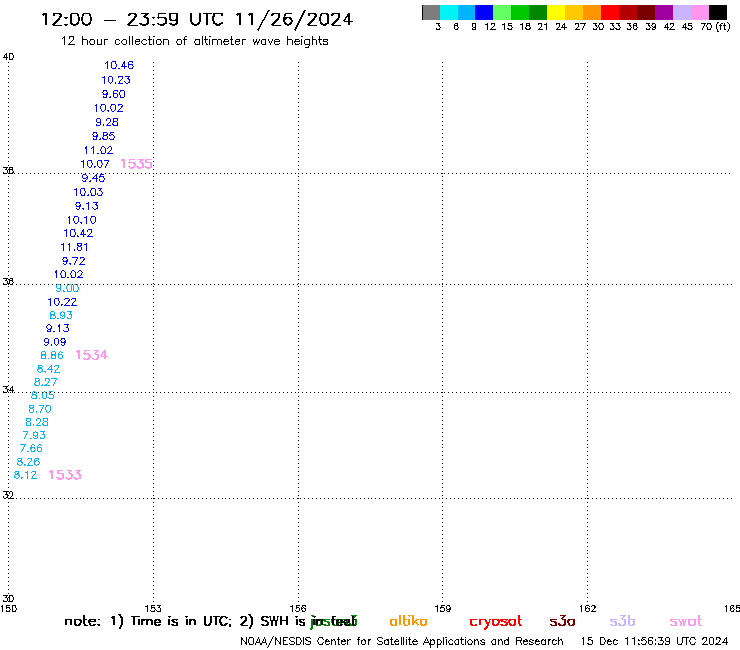
Task: Click the 10.10 wave height reading
Action: [82, 220]
